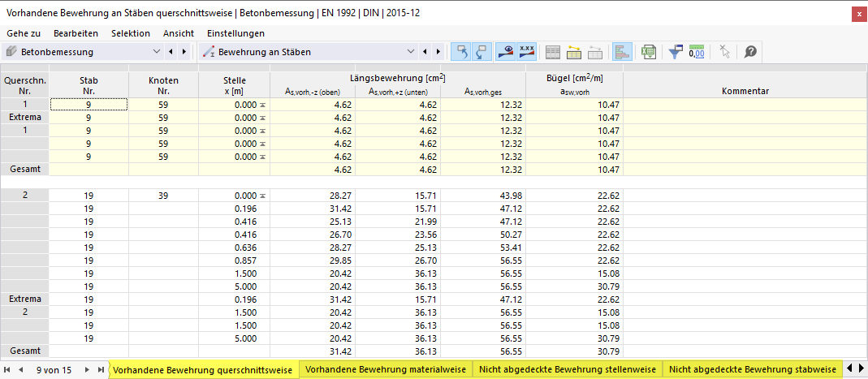Switch to Vorhandene Bewehrung materialweise tab
This screenshot has height=379, width=868.
386,369
